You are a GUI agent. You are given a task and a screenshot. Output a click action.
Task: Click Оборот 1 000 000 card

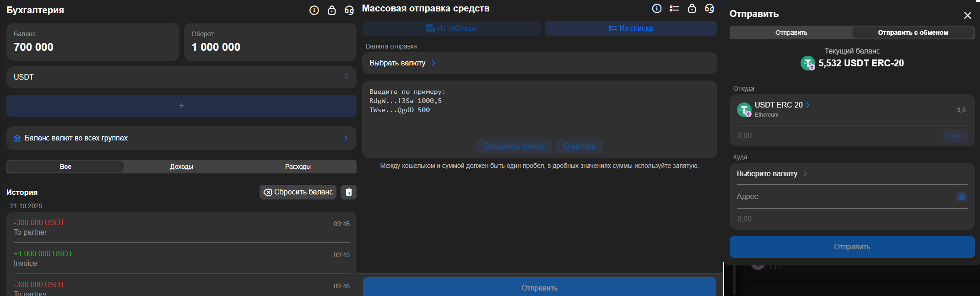pos(270,42)
